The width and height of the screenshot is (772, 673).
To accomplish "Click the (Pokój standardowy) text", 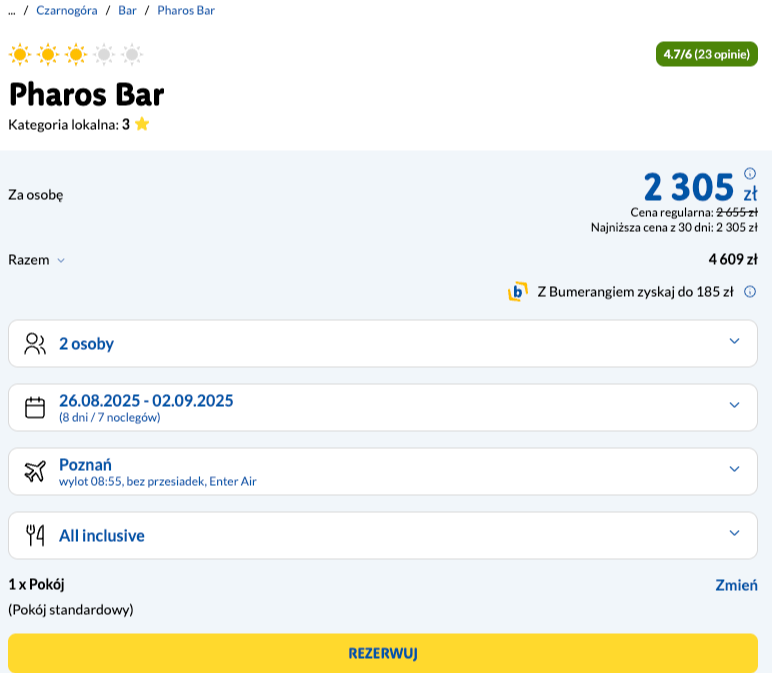I will [71, 610].
